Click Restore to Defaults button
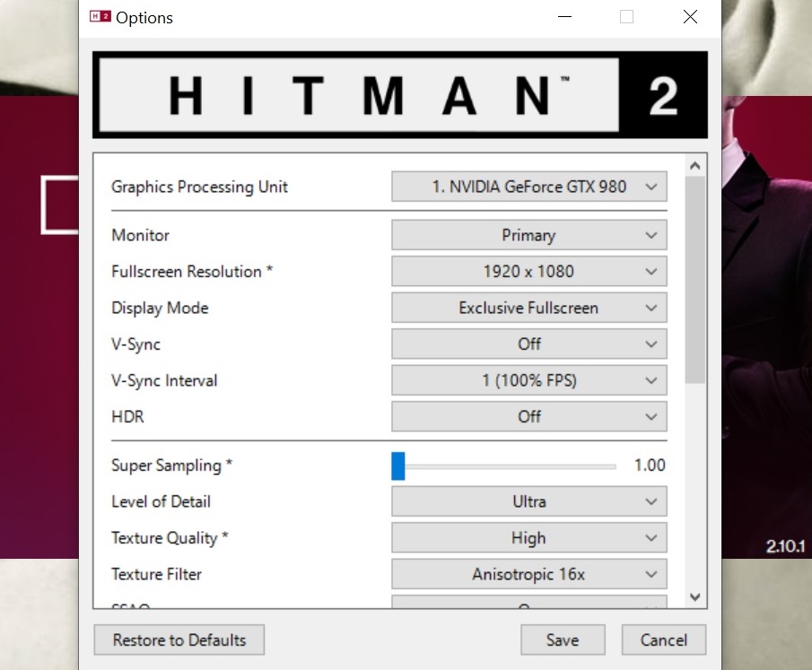This screenshot has height=670, width=812. coord(179,640)
